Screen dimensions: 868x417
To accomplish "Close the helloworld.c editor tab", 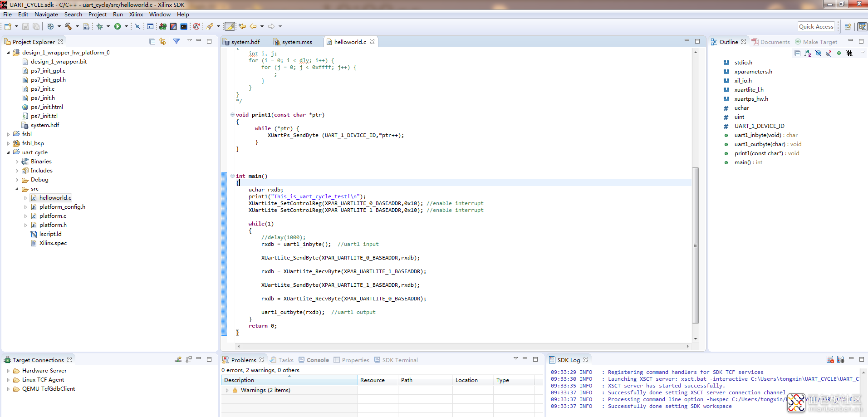I will (x=372, y=42).
